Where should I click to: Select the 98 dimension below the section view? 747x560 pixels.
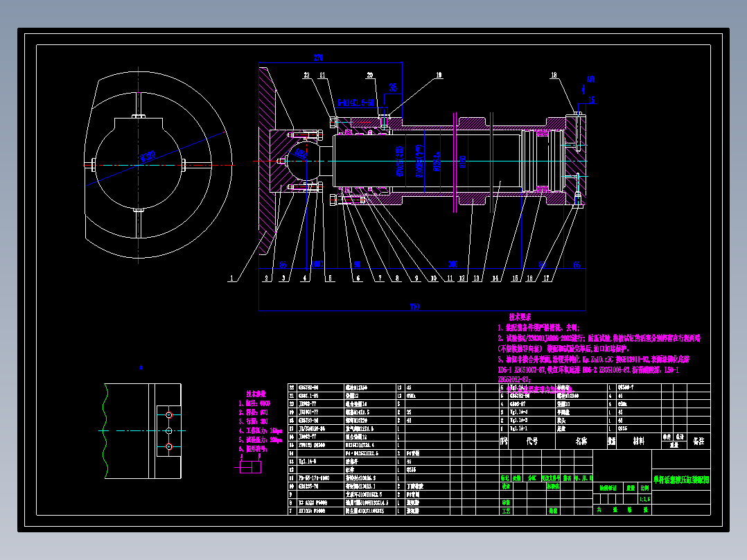tap(358, 265)
